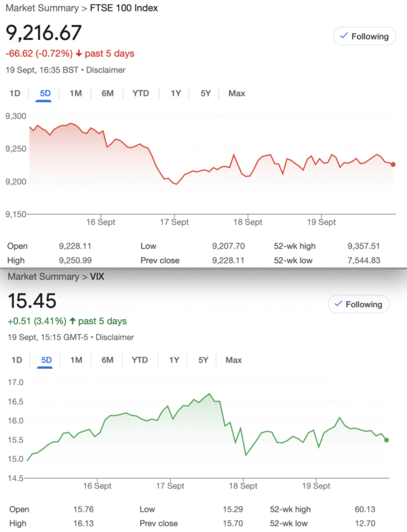Screen dimensions: 407x532
Task: Click the green endpoint dot on VIX chart
Action: click(x=387, y=440)
